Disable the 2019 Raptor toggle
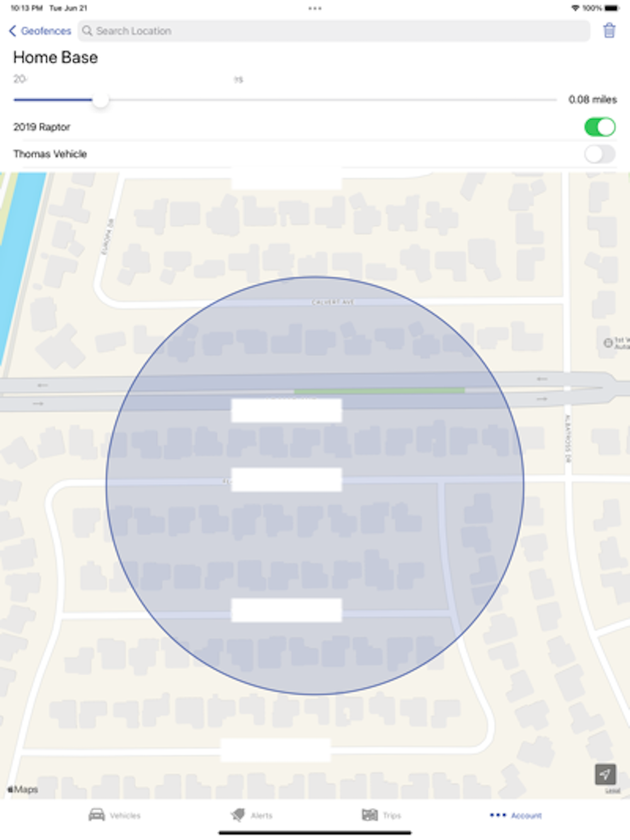 [600, 127]
